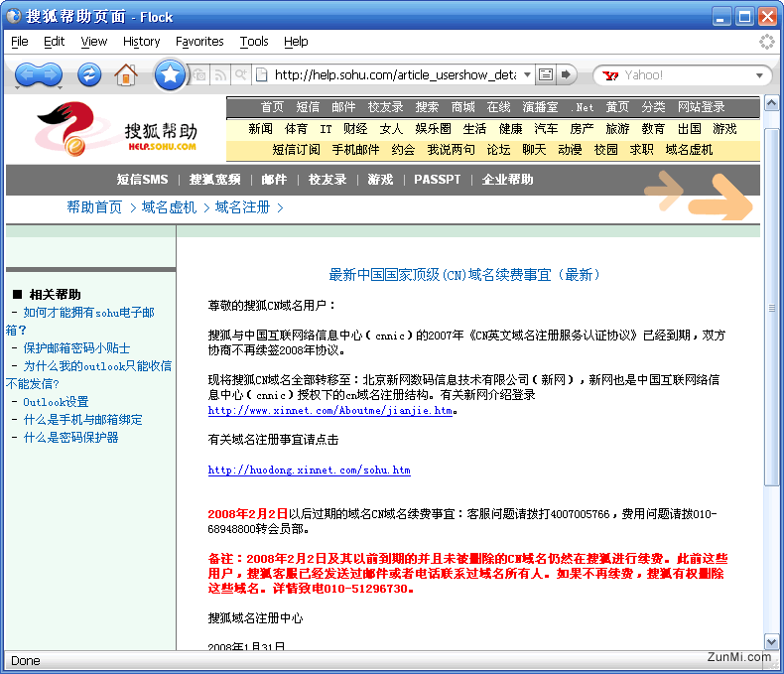Click the Go arrow beside address bar
This screenshot has width=784, height=674.
pos(566,74)
